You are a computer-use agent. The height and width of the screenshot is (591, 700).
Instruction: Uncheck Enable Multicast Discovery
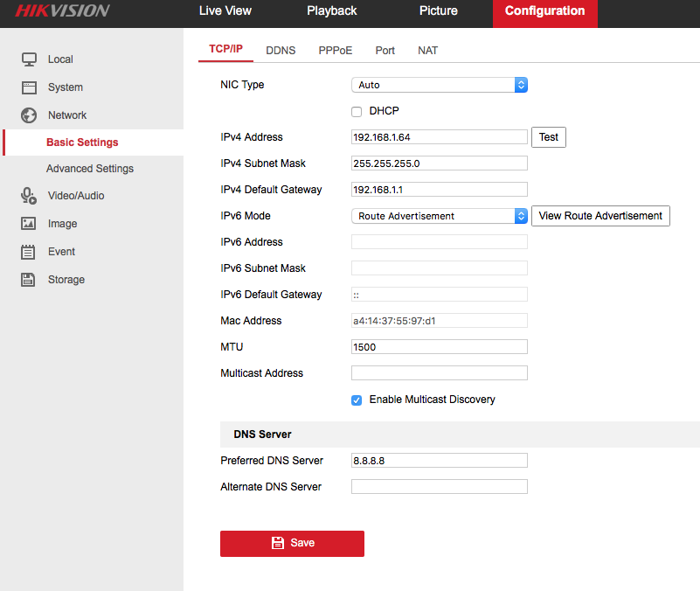(357, 400)
